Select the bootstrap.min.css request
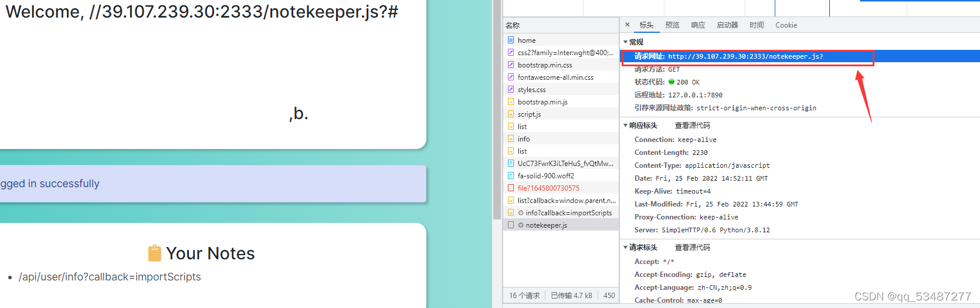The width and height of the screenshot is (980, 308). [x=561, y=65]
